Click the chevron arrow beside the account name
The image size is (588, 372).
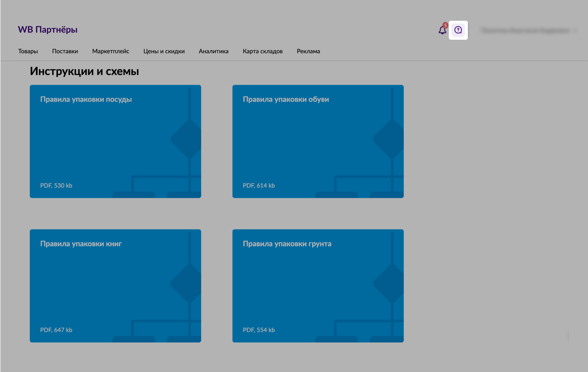[575, 31]
